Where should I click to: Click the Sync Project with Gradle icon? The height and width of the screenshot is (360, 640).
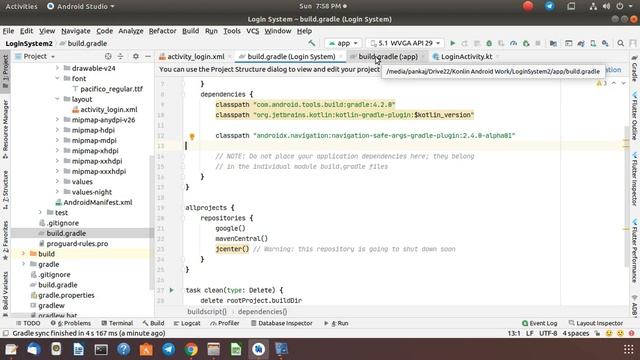[581, 43]
